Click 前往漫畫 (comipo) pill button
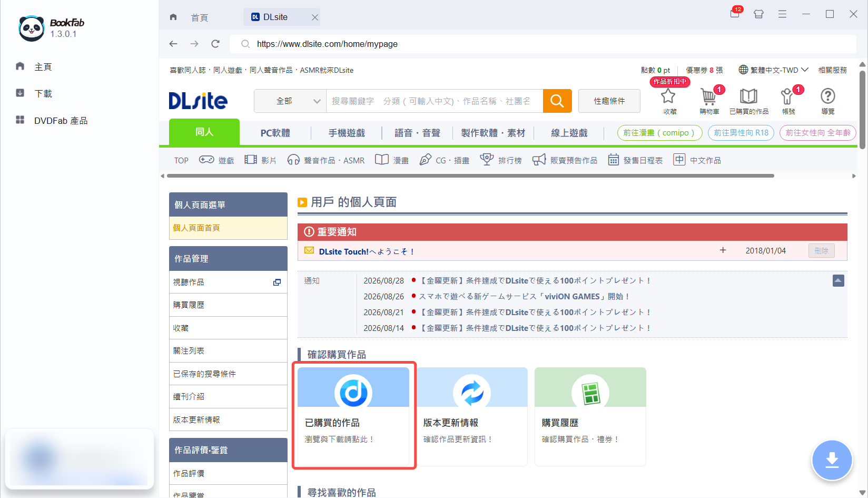The width and height of the screenshot is (868, 498). pos(659,133)
